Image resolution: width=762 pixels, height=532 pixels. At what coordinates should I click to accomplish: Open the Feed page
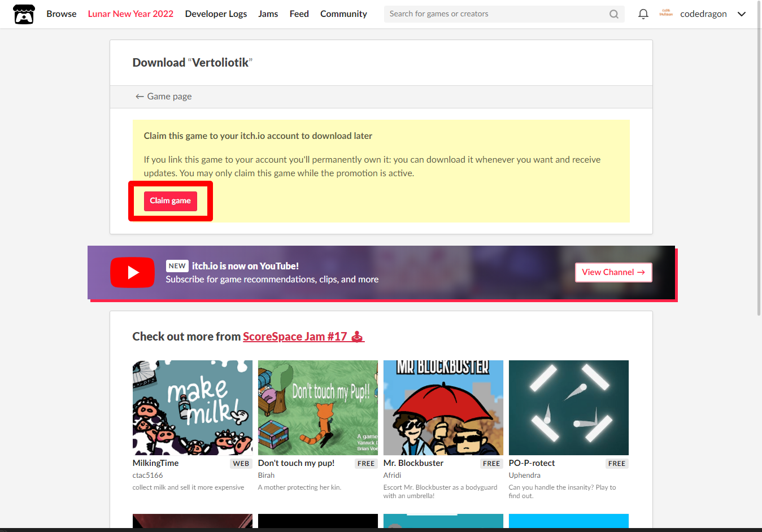[x=299, y=14]
